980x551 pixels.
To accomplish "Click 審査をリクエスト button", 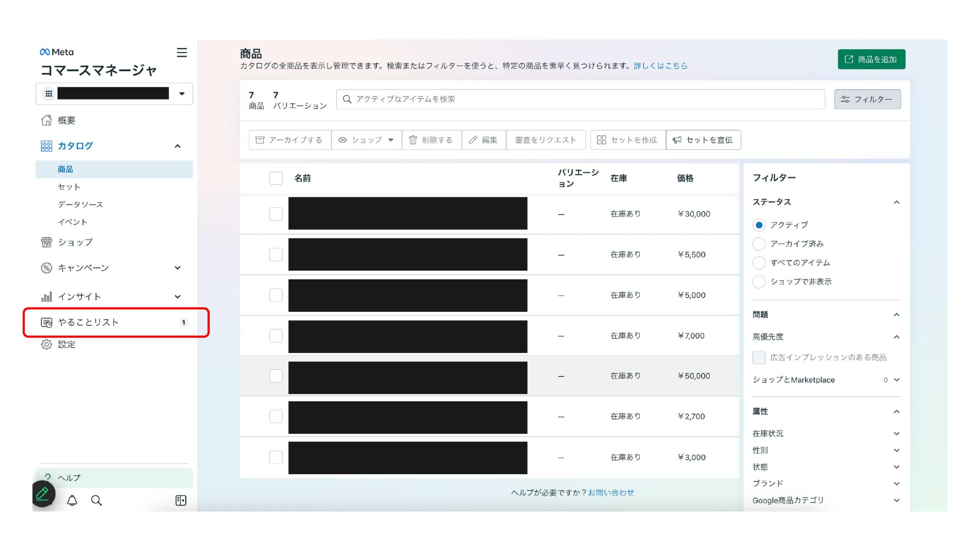I will pyautogui.click(x=546, y=140).
